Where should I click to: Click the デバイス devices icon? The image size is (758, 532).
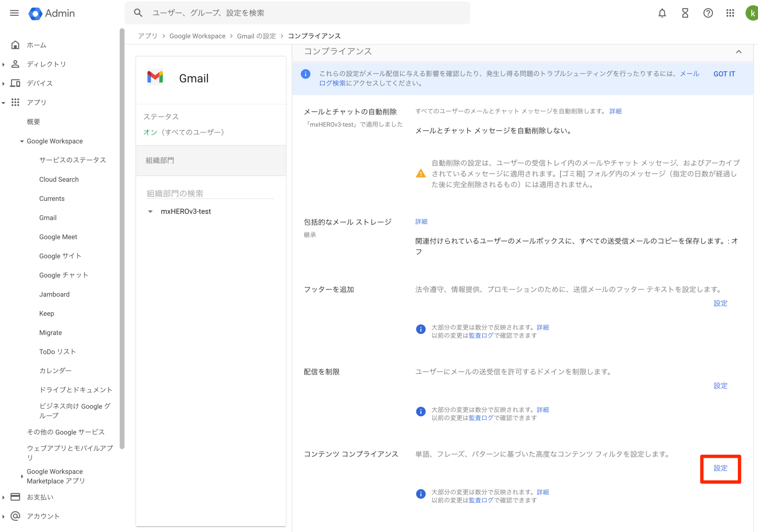15,83
